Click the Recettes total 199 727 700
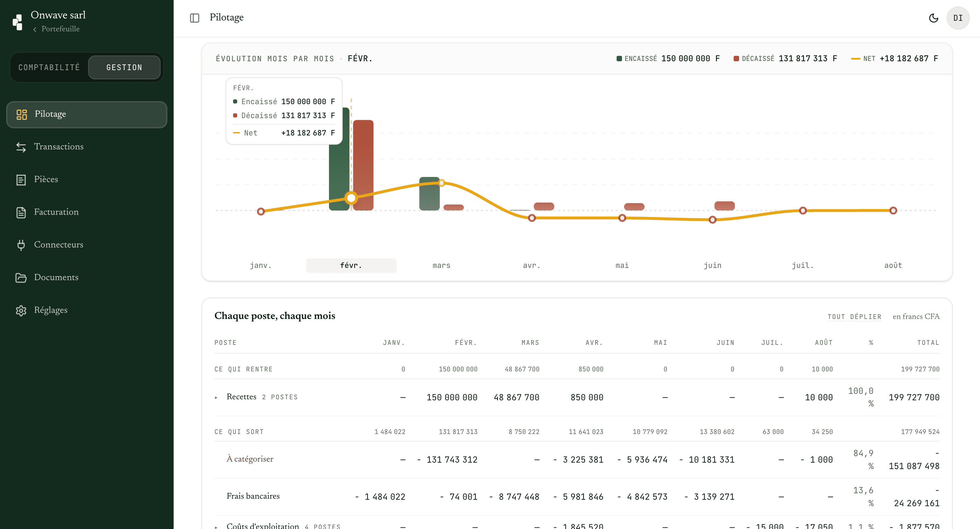Screen dimensions: 980x529 pos(914,397)
